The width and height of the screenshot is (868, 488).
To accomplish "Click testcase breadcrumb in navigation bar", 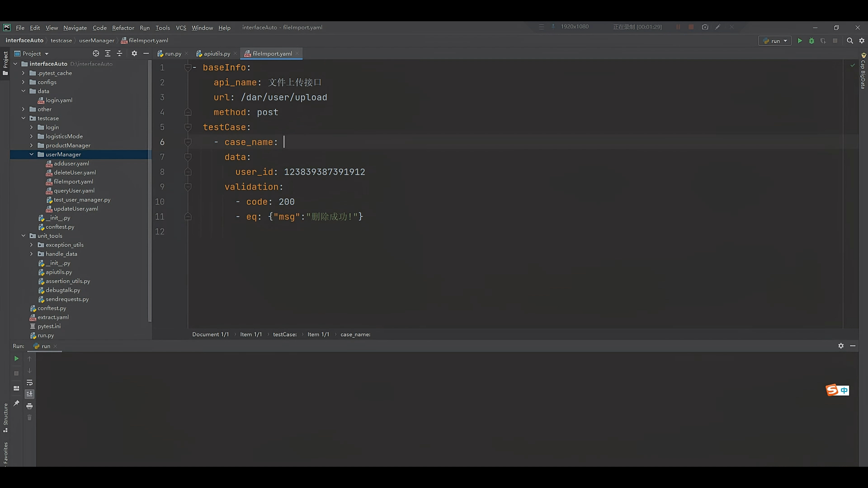I will click(x=61, y=41).
